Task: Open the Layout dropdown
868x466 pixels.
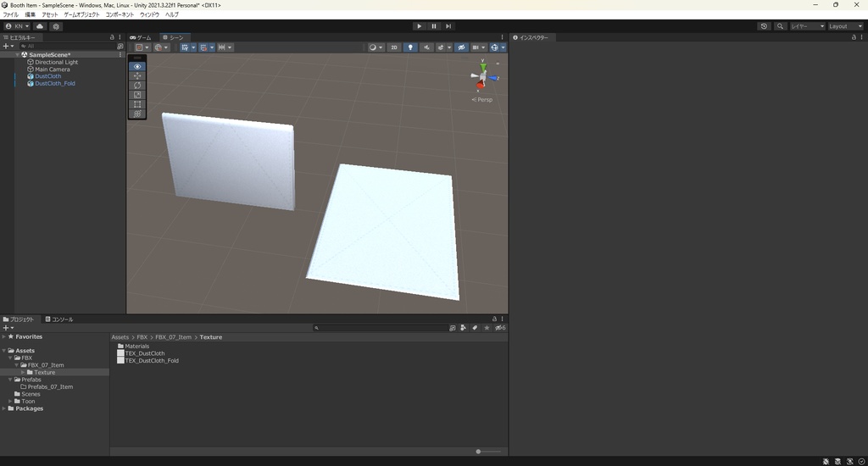Action: 845,26
